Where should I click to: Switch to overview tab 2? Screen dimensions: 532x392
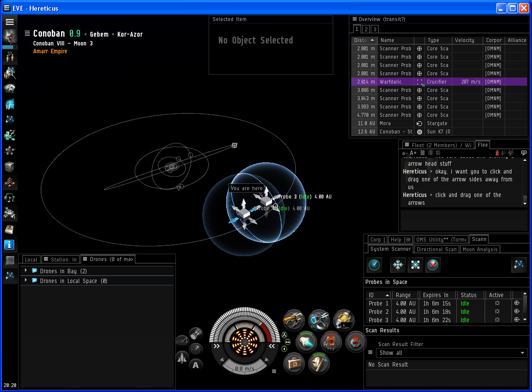[x=366, y=29]
